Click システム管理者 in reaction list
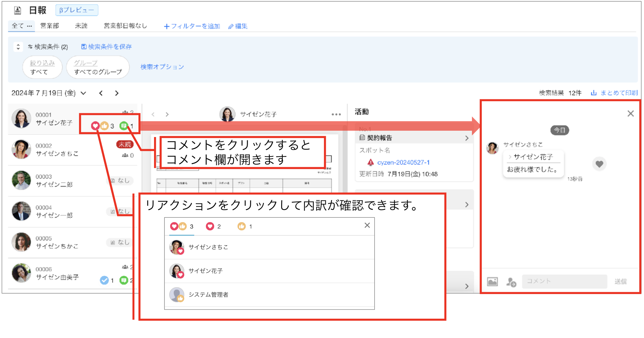Screen dimensions: 644x338 269,295
